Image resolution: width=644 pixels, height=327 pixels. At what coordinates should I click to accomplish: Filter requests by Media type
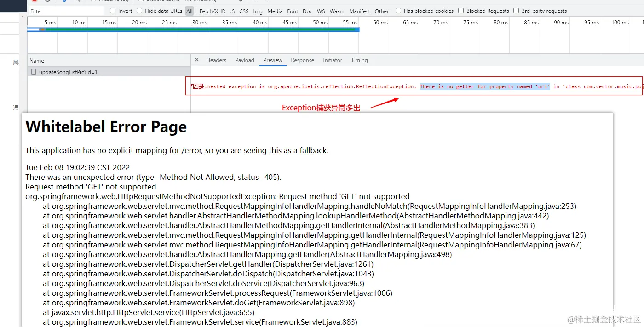(x=275, y=11)
